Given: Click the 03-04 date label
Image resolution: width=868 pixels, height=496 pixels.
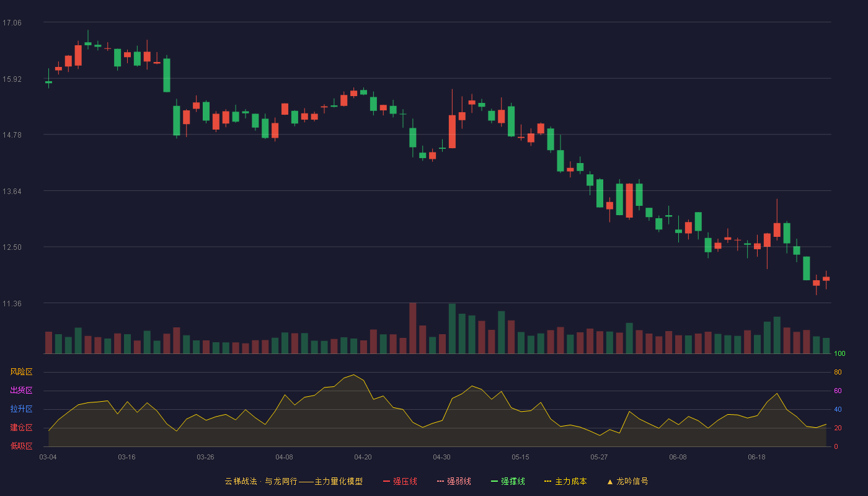Looking at the screenshot, I should tap(48, 457).
